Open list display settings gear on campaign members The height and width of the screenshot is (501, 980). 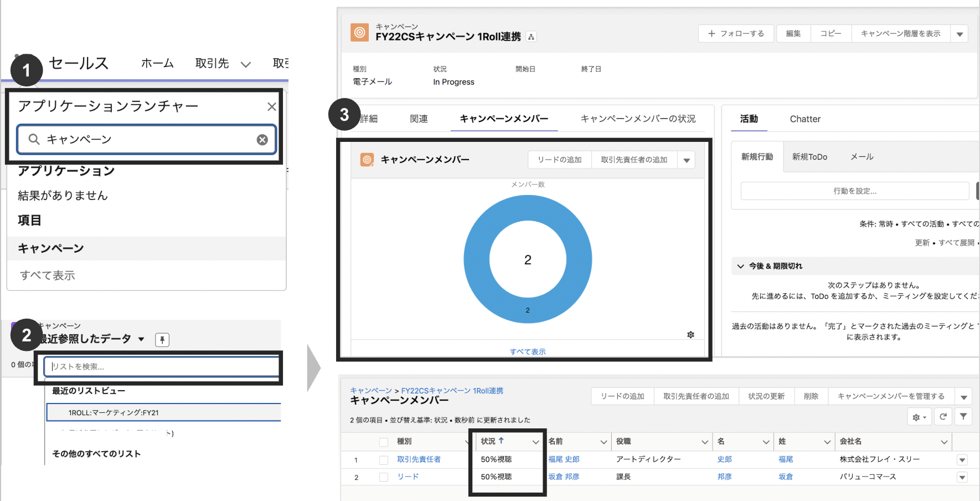(x=919, y=417)
